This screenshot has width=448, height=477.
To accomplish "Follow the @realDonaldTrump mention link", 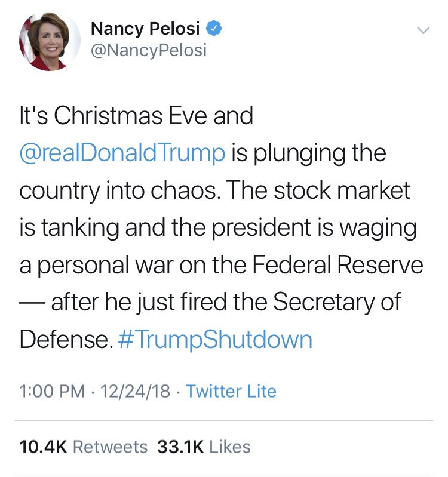I will coord(122,153).
